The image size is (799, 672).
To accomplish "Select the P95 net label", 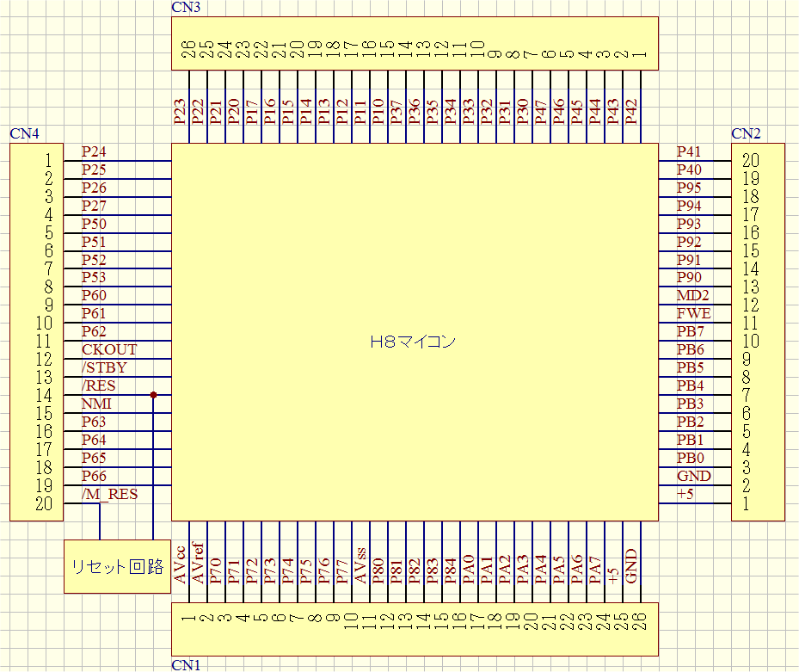I will tap(689, 188).
